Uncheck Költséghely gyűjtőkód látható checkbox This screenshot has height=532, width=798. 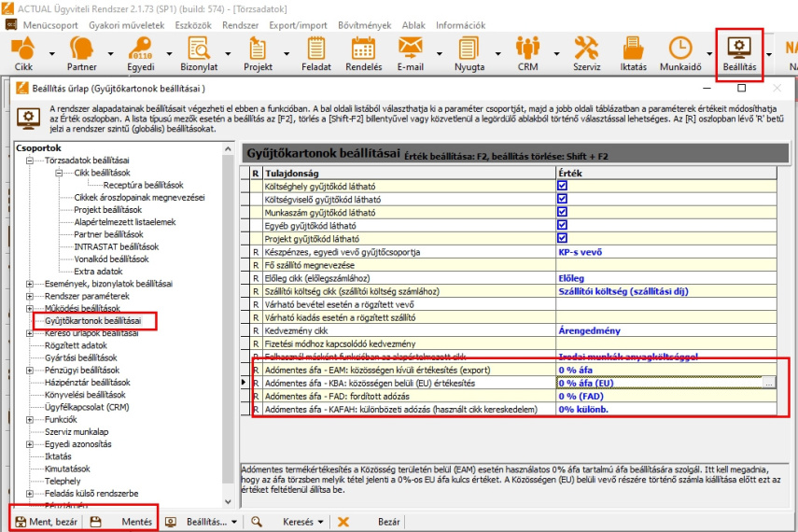point(562,186)
